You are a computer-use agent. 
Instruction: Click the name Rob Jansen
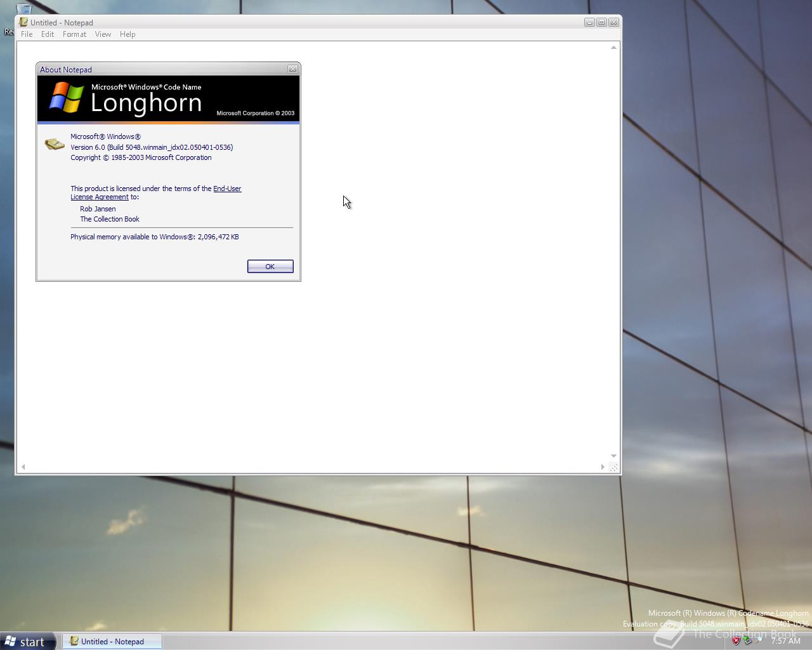(x=98, y=209)
